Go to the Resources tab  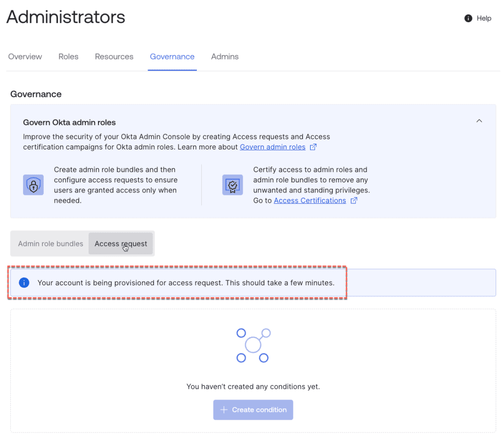114,57
